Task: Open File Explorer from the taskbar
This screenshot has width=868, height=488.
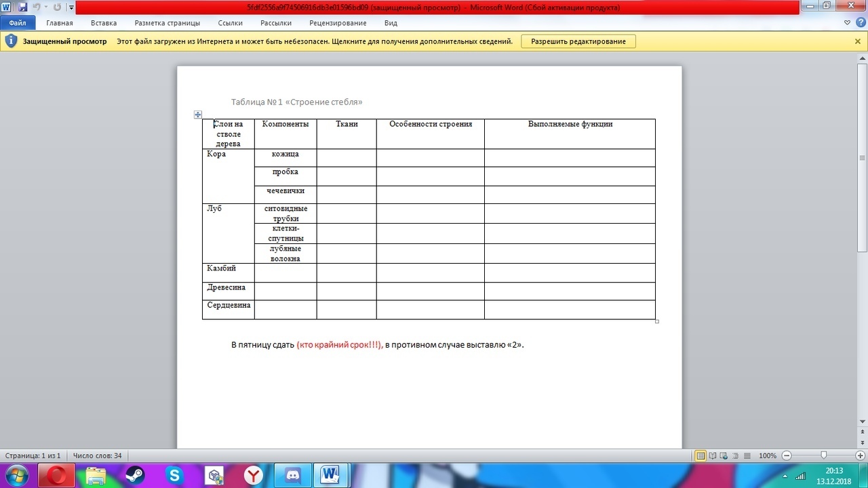Action: 96,476
